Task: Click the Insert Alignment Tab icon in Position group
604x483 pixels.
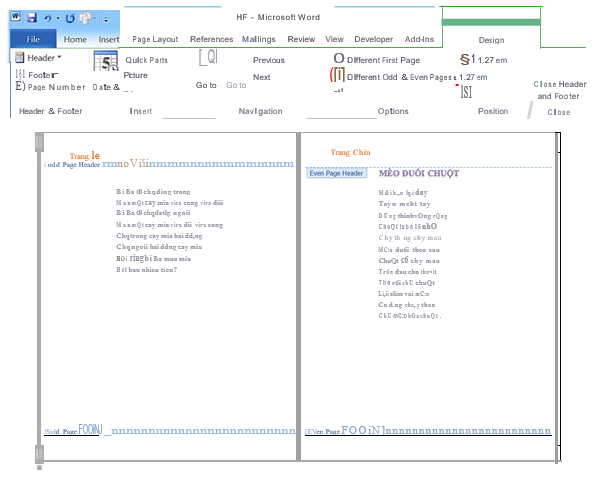Action: click(x=466, y=91)
